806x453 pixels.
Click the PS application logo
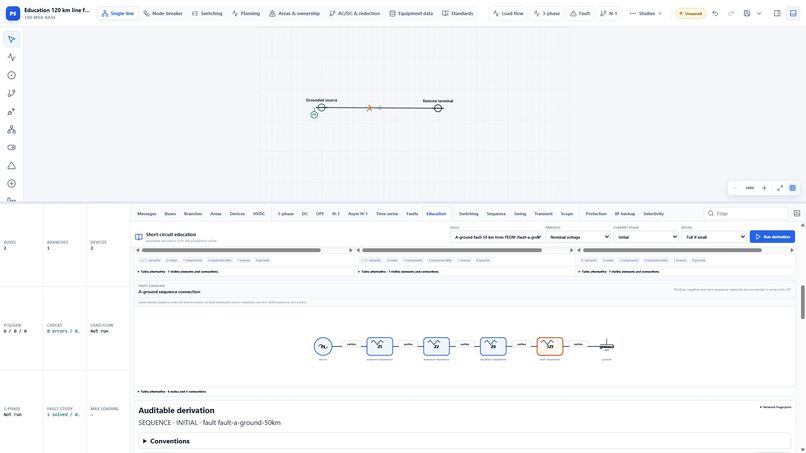click(x=13, y=13)
